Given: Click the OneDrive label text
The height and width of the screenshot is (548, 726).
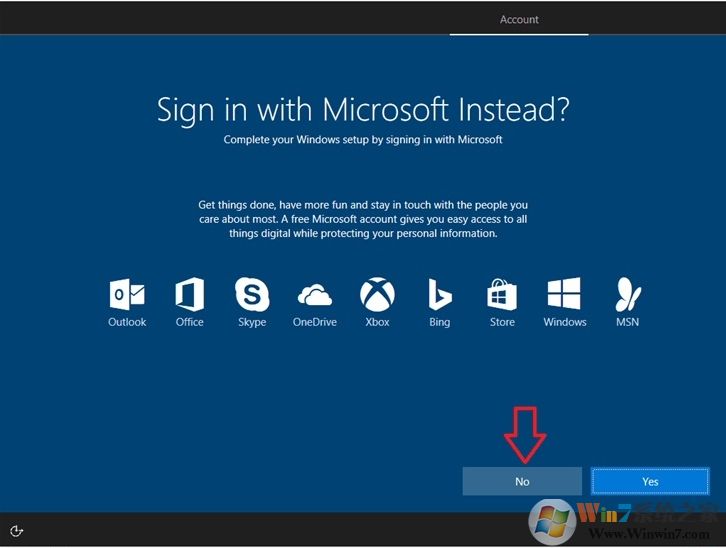Looking at the screenshot, I should click(x=315, y=322).
